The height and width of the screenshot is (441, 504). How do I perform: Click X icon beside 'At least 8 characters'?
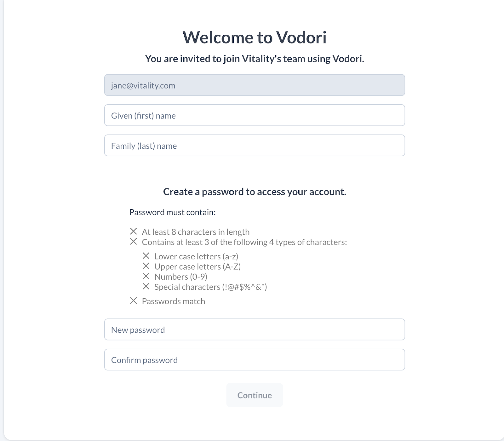click(134, 231)
